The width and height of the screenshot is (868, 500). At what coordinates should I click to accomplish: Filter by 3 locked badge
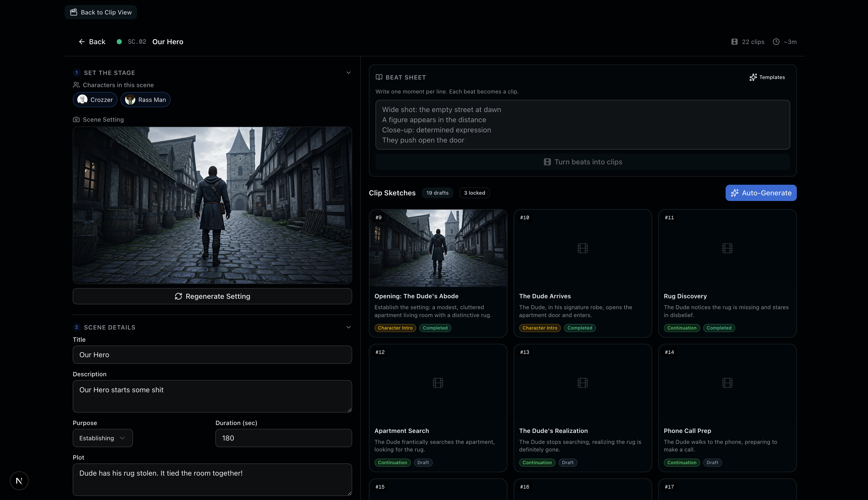tap(474, 193)
